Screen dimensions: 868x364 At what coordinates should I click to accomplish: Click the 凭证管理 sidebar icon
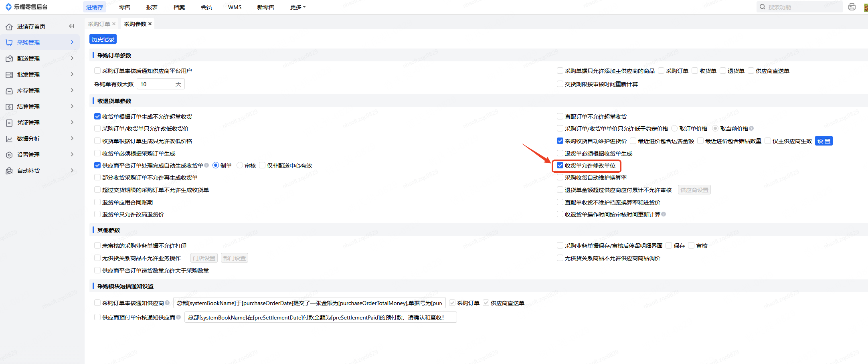tap(9, 123)
